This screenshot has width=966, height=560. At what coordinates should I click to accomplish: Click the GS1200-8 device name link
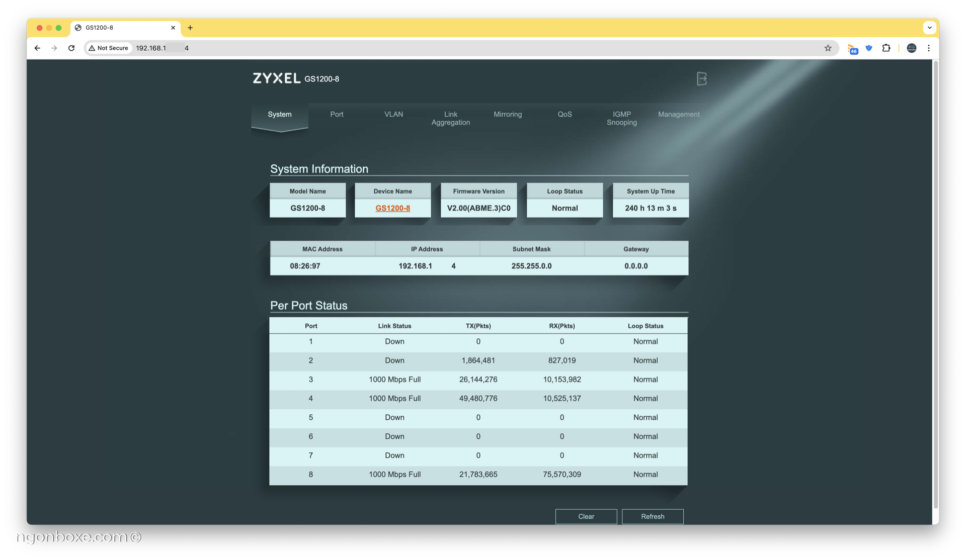[393, 208]
